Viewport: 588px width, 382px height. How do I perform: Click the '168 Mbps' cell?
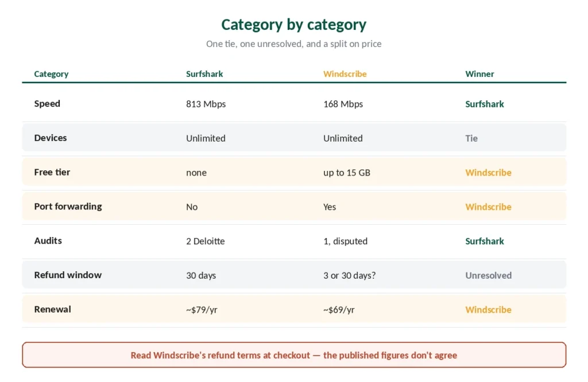point(343,104)
